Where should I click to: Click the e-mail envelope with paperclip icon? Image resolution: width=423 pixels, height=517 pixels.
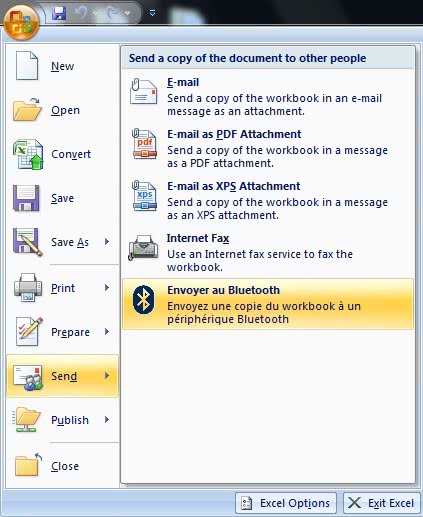point(143,91)
